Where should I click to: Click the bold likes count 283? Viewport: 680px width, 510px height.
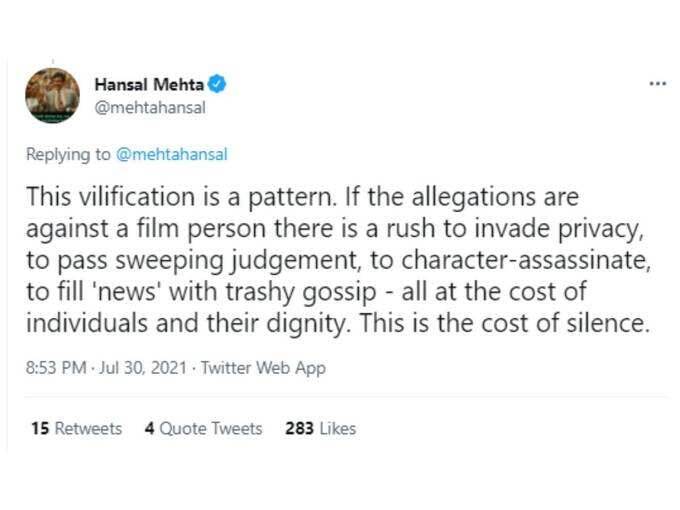[299, 428]
